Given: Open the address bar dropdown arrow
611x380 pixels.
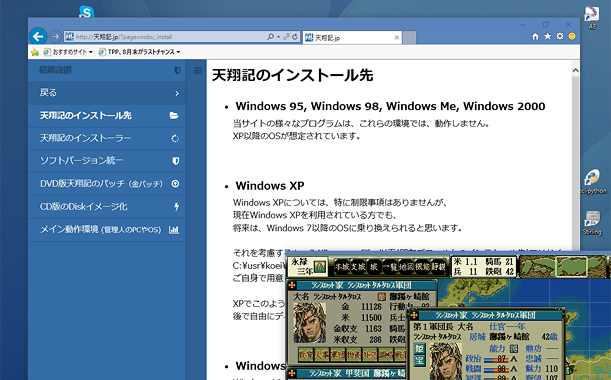Looking at the screenshot, I should coord(278,37).
